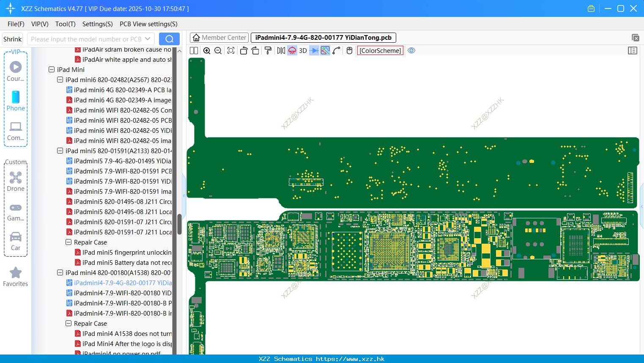Open the Tool(T) menu

(x=66, y=24)
